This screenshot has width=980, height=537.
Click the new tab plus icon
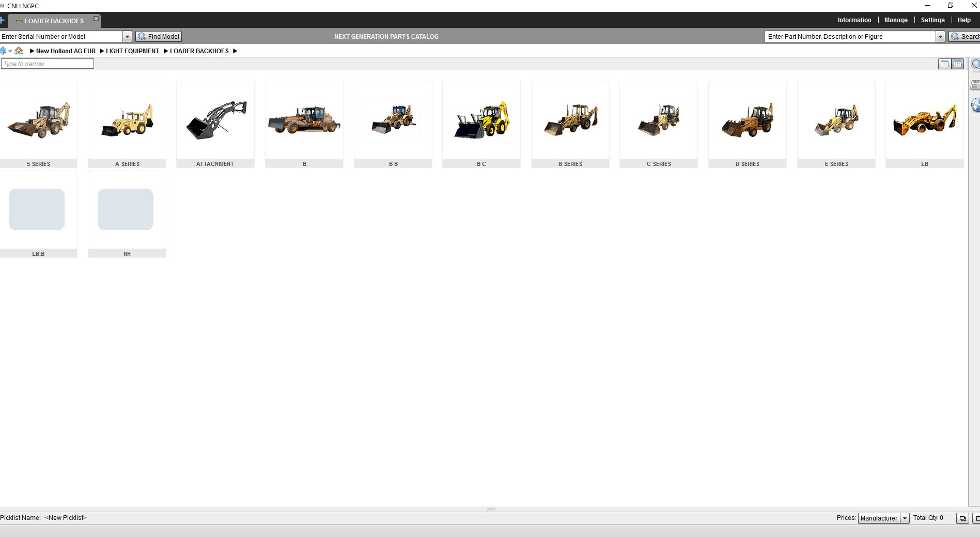tap(3, 20)
